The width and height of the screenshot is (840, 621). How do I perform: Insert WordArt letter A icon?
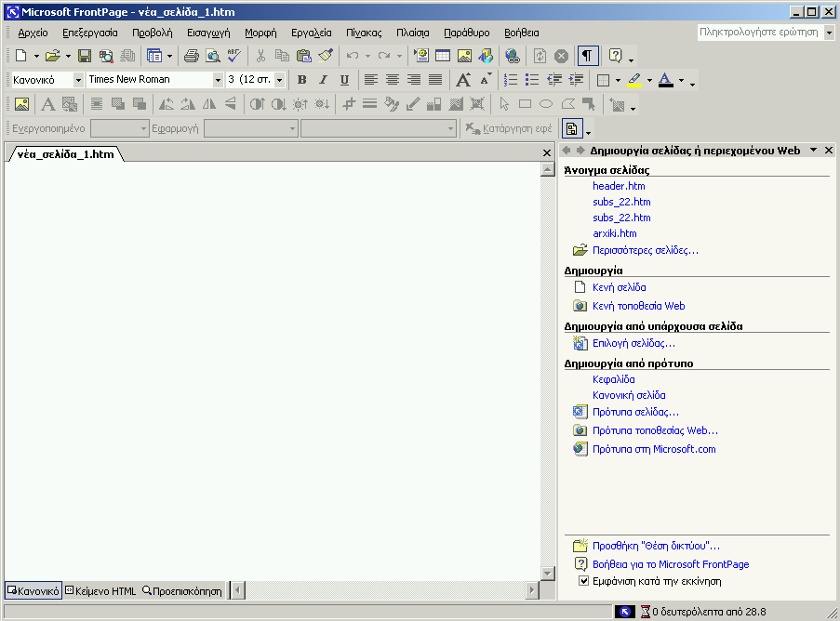coord(48,104)
